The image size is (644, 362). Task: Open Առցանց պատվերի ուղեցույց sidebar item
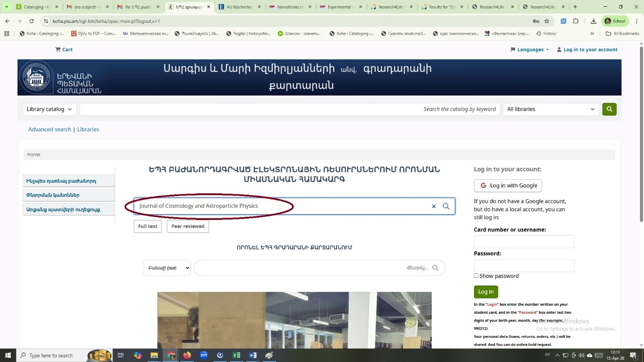69,210
